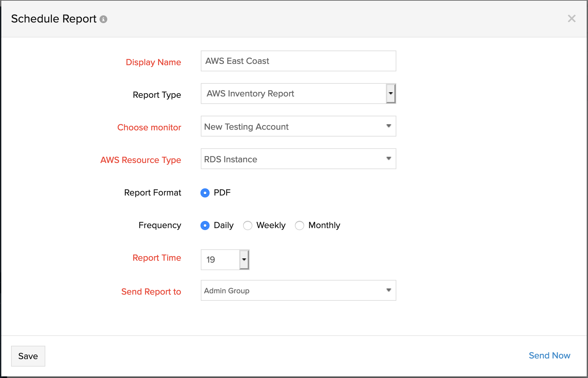The height and width of the screenshot is (378, 588).
Task: Click the info icon beside Schedule Report title
Action: tap(103, 19)
